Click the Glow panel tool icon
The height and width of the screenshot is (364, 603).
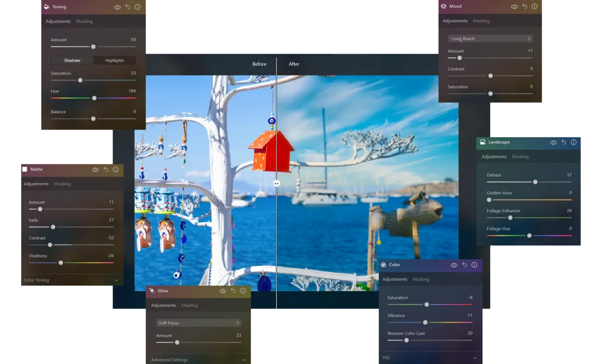[152, 291]
